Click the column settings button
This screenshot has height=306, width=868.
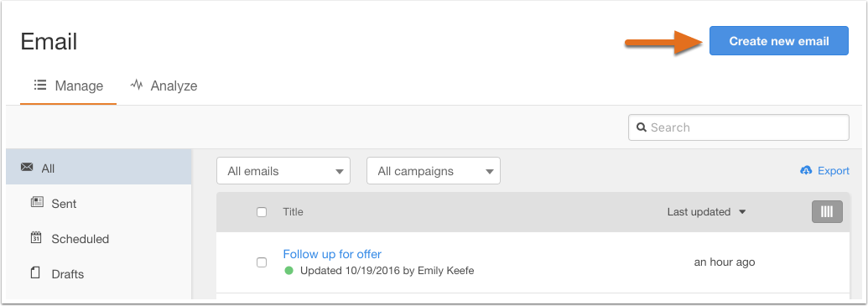(x=827, y=212)
